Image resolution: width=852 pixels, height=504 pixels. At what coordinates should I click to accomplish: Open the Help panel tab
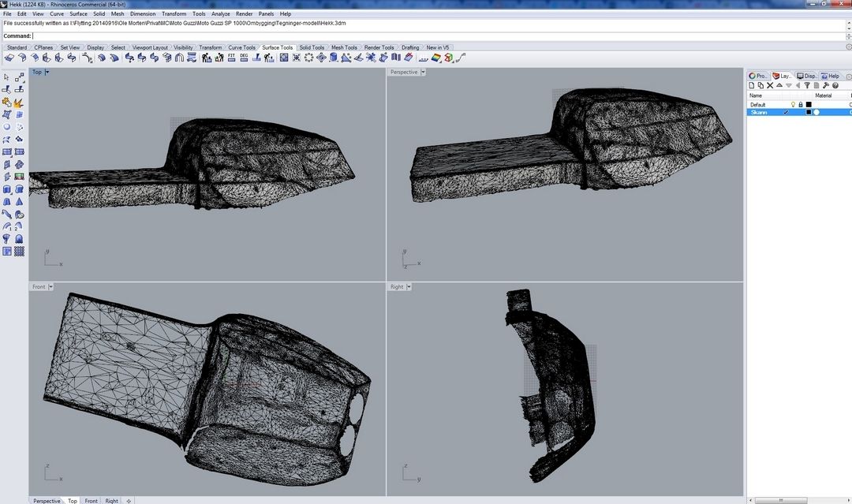pos(830,76)
